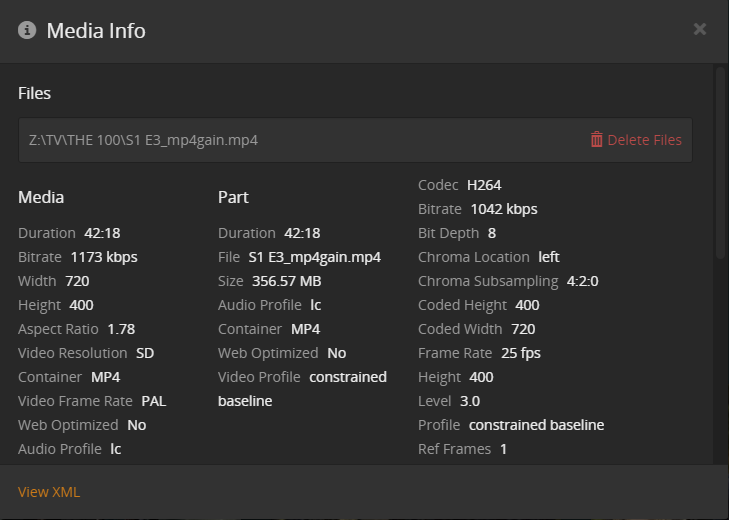The height and width of the screenshot is (520, 729).
Task: Select the Level 3.0 value
Action: point(469,401)
